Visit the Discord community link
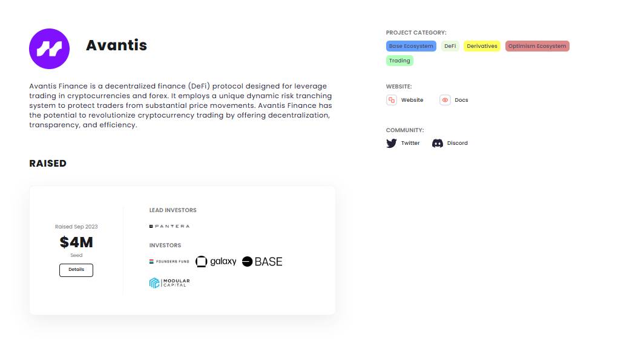The width and height of the screenshot is (644, 340). click(x=457, y=143)
